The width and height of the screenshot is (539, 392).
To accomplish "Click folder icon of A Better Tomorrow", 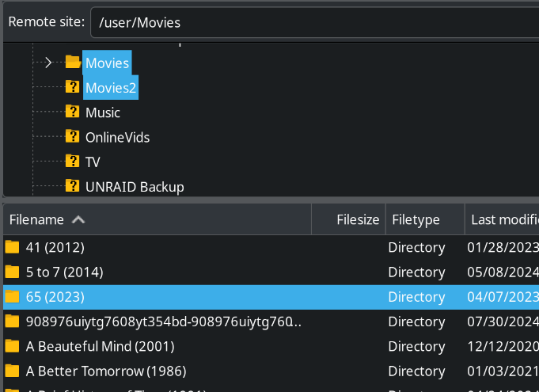I will point(12,371).
